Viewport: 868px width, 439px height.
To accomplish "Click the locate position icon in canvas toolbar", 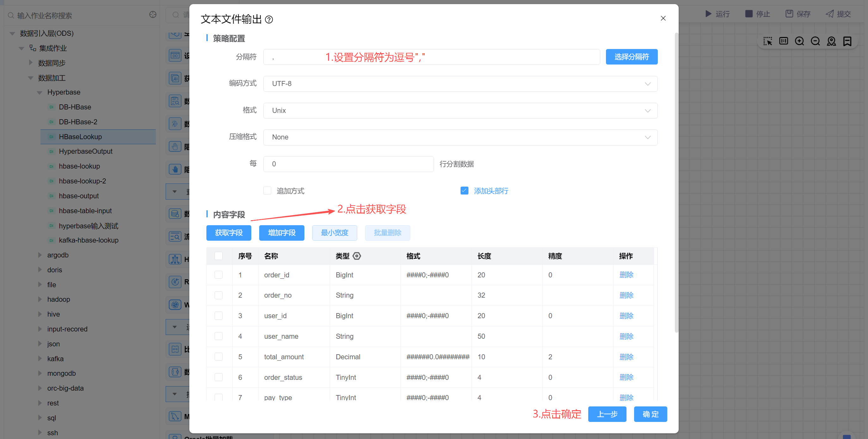I will tap(831, 41).
